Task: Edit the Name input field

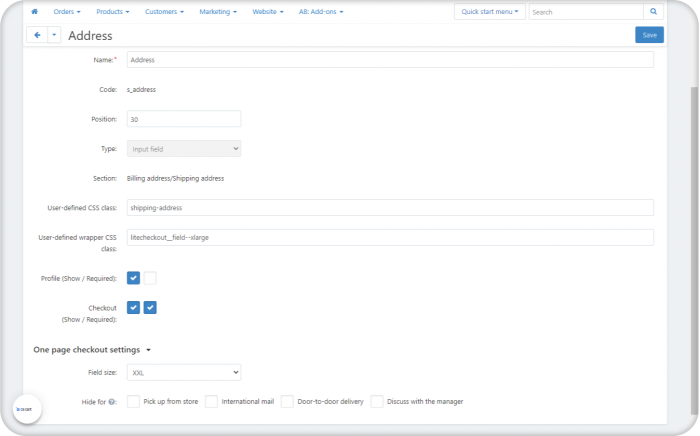Action: (x=390, y=60)
